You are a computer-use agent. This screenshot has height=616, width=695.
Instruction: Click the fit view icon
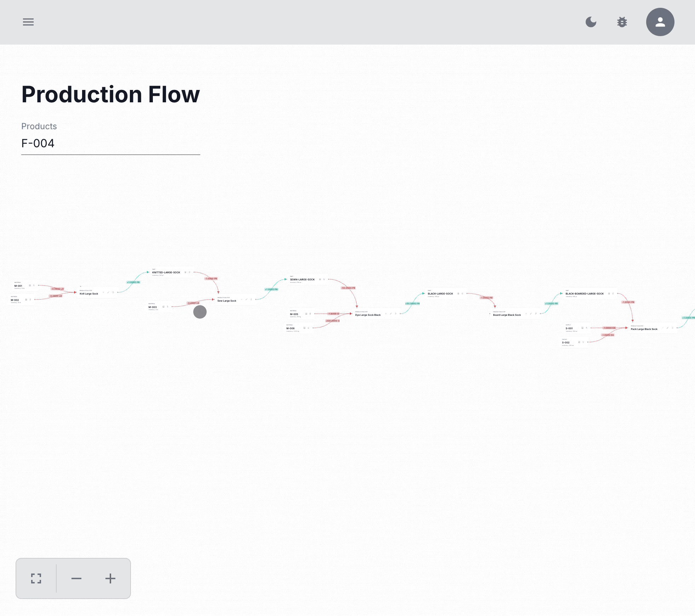point(36,578)
